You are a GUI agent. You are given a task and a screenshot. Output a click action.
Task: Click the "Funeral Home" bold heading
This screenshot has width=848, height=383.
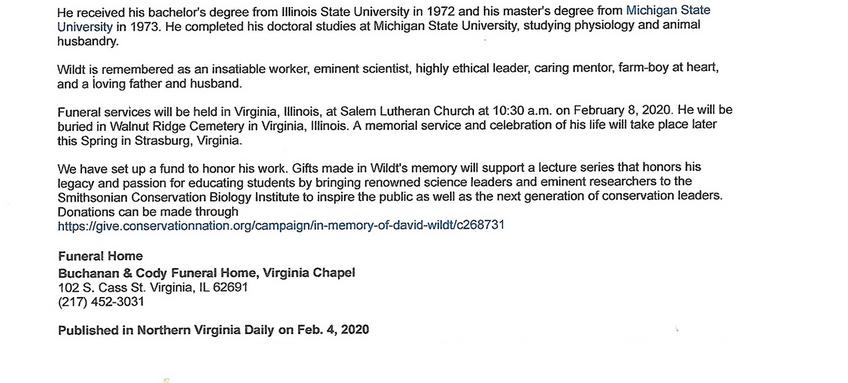(x=101, y=256)
